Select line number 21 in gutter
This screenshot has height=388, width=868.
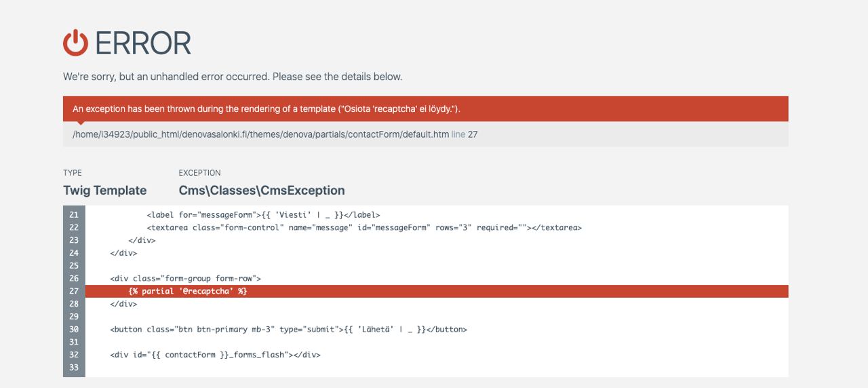click(74, 214)
